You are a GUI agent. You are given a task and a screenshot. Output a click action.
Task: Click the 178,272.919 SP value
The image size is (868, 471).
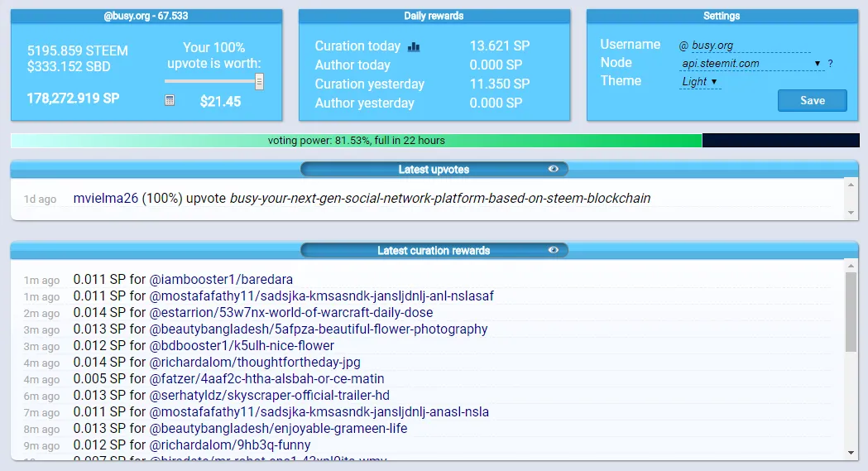click(73, 99)
